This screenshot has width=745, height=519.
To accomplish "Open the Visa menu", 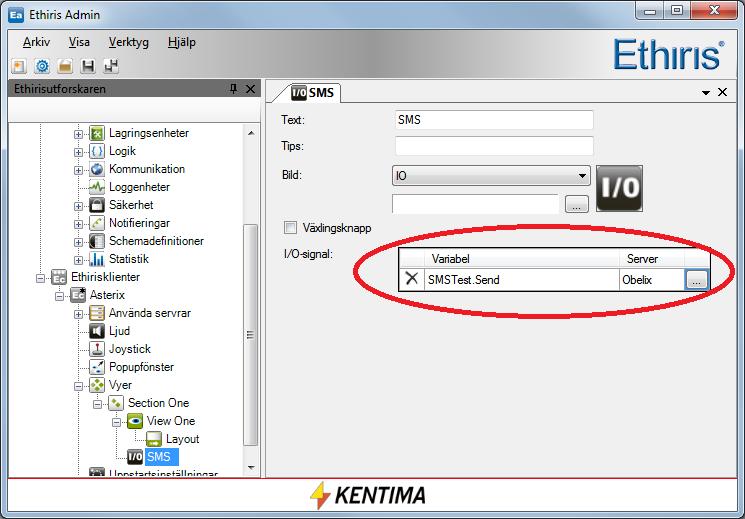I will (x=79, y=42).
